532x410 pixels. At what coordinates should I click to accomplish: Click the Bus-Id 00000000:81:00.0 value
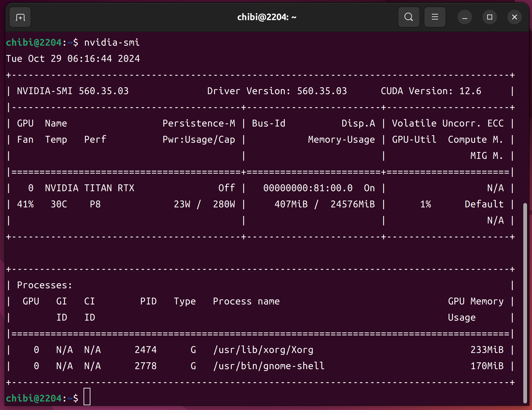(x=308, y=188)
